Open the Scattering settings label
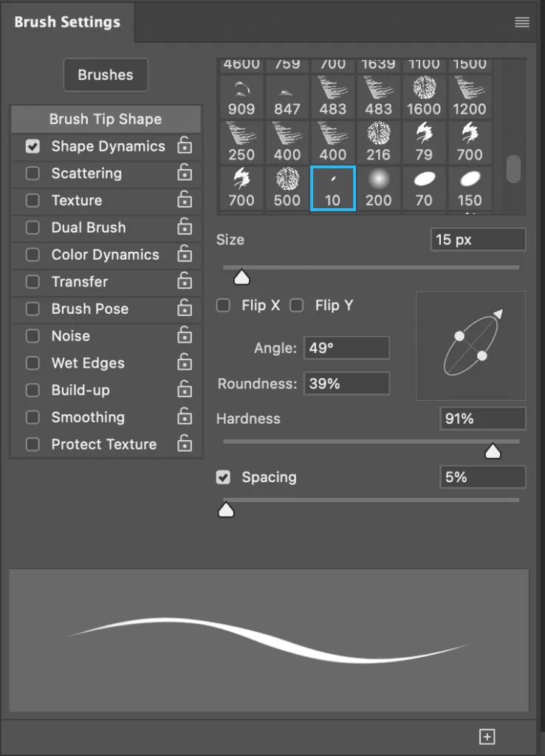Screen dimensions: 545x756 (x=87, y=173)
